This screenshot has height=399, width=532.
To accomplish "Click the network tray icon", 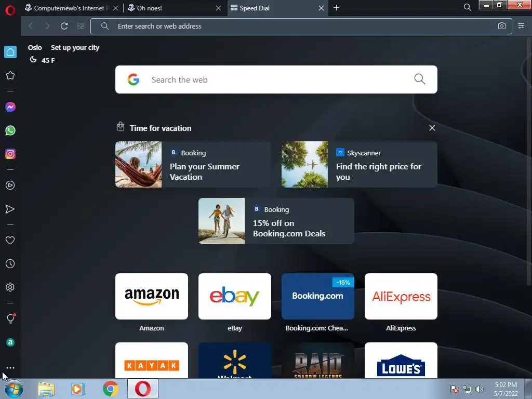I will pyautogui.click(x=467, y=389).
